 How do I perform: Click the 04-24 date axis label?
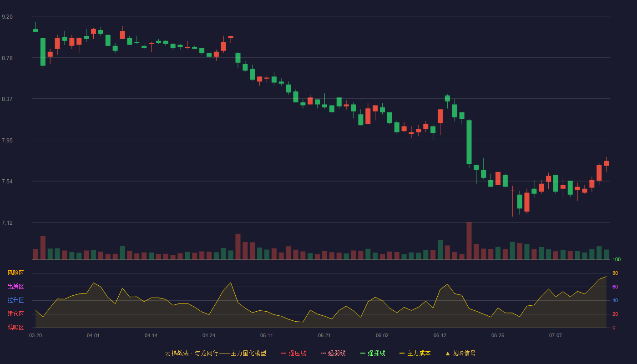(209, 335)
